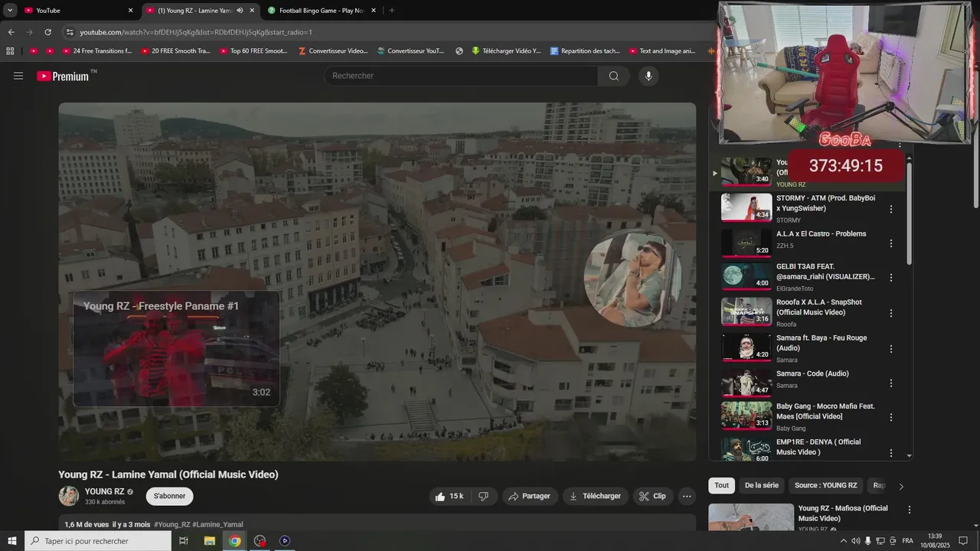Viewport: 980px width, 551px height.
Task: Click the search magnifier button
Action: pos(614,76)
